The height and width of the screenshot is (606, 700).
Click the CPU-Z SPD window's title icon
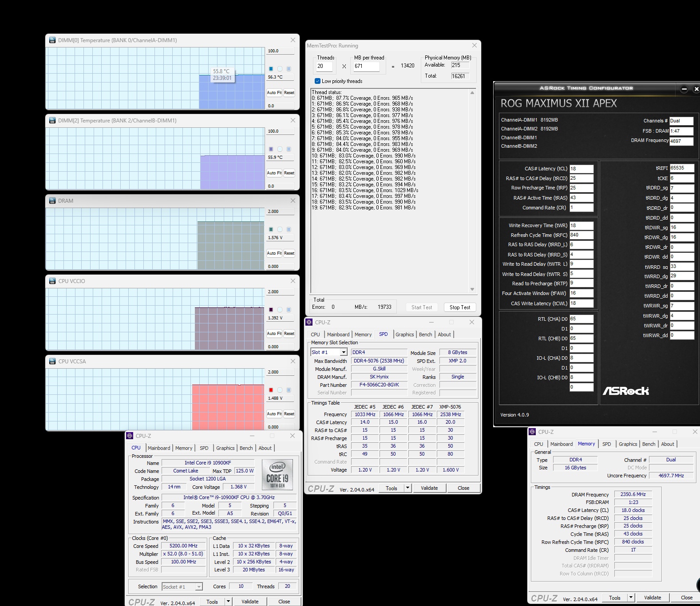pyautogui.click(x=309, y=322)
